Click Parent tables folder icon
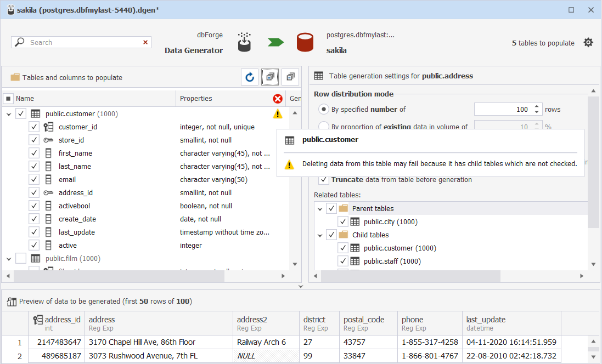Screen dimensions: 602x364 tap(344, 208)
